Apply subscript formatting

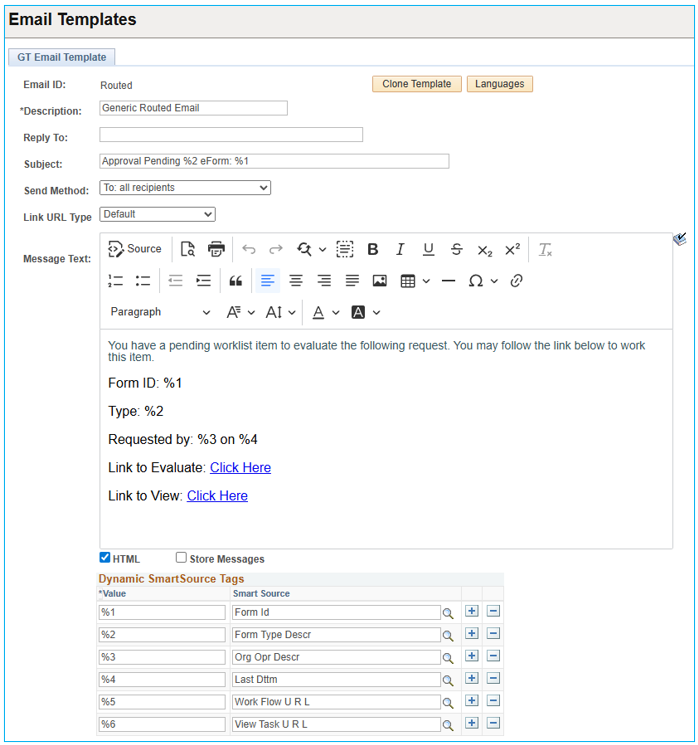(x=485, y=250)
